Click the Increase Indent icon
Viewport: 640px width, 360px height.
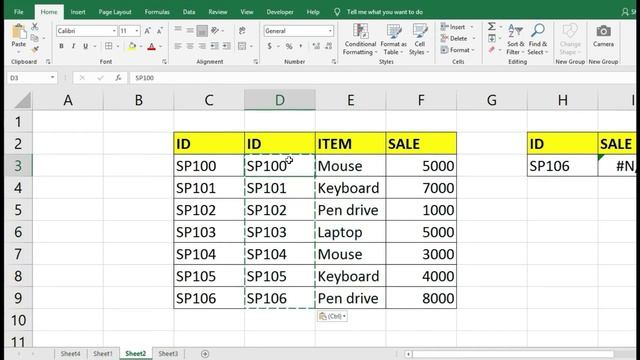click(227, 46)
